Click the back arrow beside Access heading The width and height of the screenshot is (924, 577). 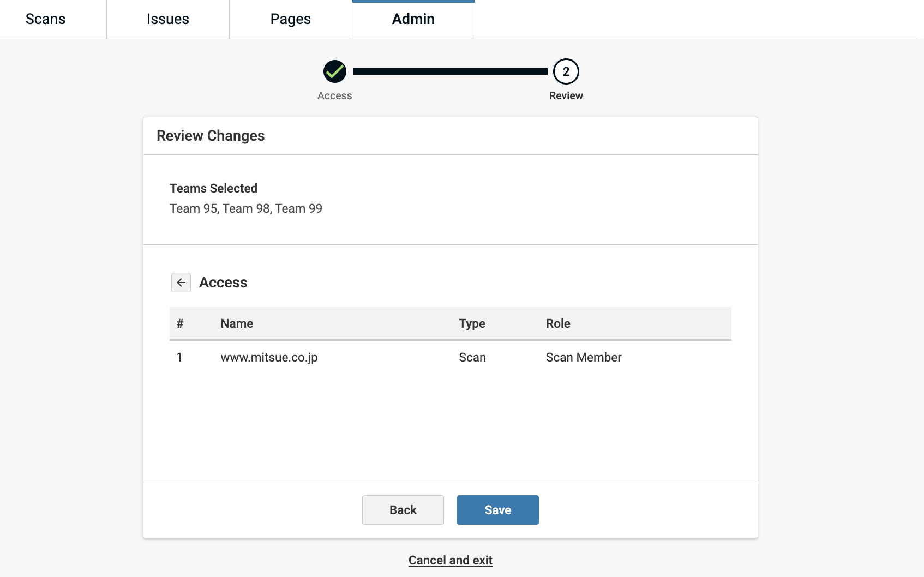point(181,283)
